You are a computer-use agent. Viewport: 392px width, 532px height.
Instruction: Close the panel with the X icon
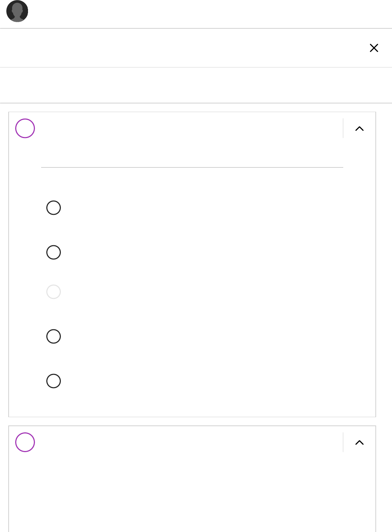[x=374, y=48]
